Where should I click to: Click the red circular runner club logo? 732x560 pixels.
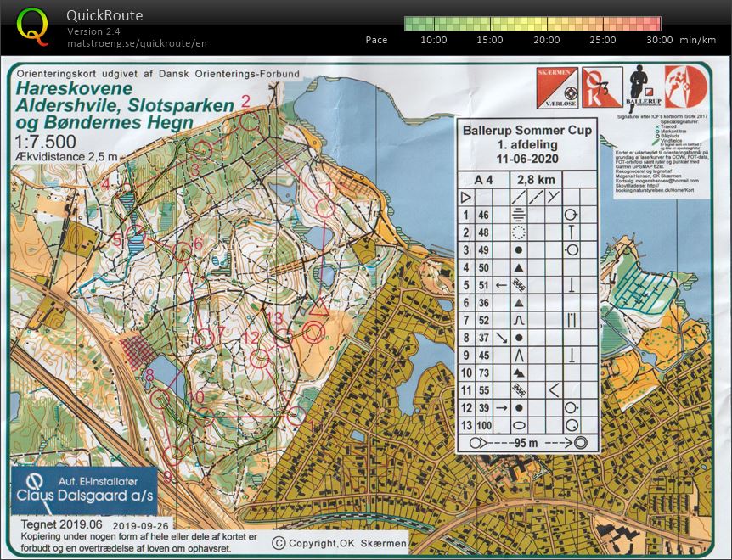click(685, 87)
